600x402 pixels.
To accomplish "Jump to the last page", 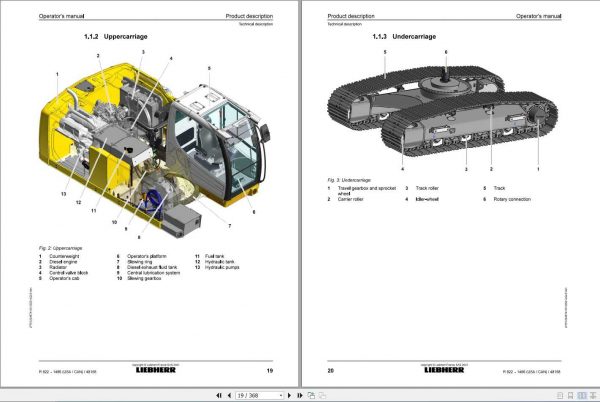I will click(x=300, y=395).
